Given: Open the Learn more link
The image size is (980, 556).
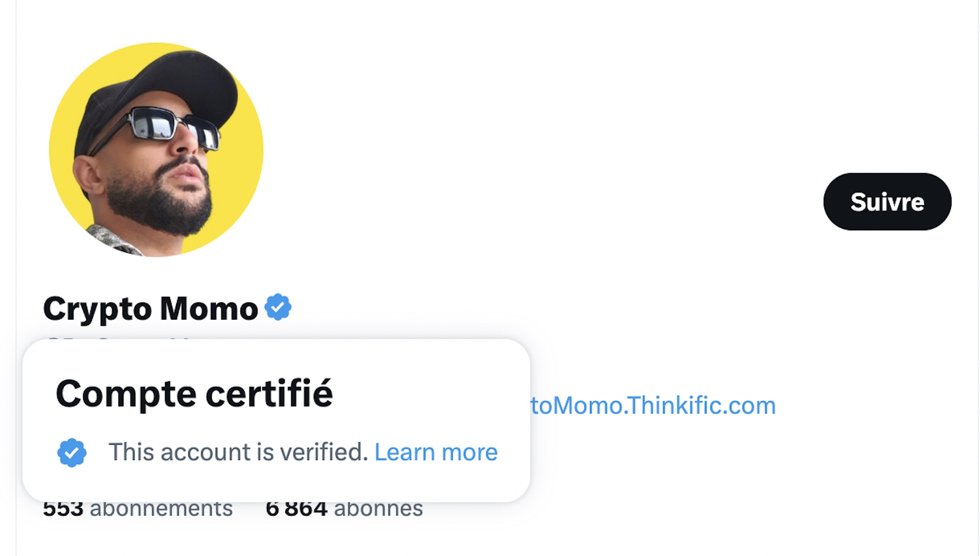Looking at the screenshot, I should click(x=436, y=452).
